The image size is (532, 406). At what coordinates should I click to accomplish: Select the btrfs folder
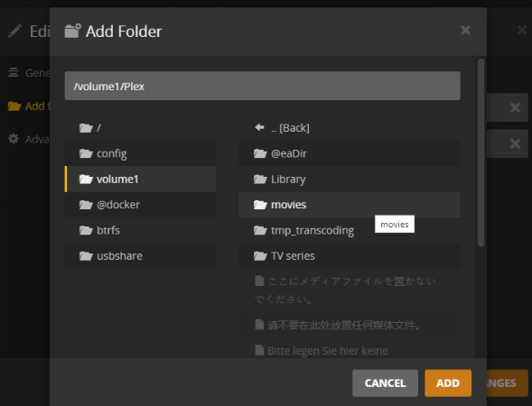click(x=141, y=230)
